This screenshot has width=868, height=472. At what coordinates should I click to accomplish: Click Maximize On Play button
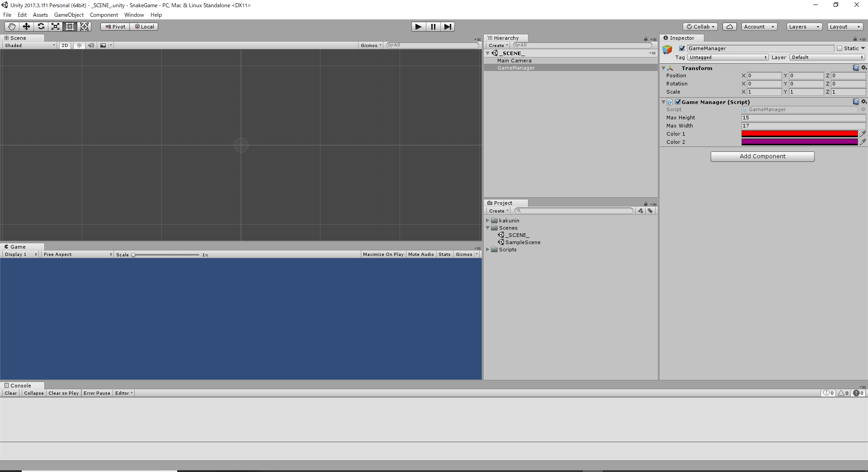point(383,255)
